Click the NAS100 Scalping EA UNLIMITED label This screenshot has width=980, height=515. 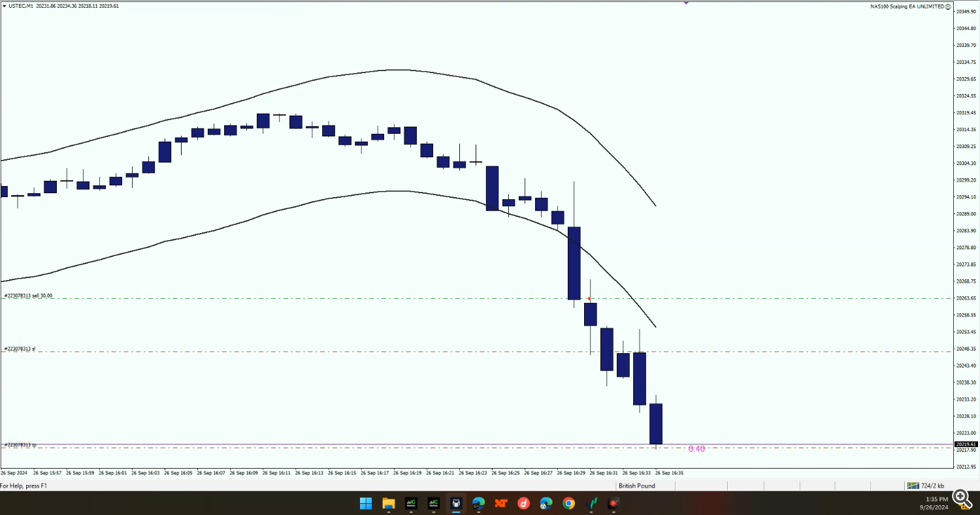point(907,7)
